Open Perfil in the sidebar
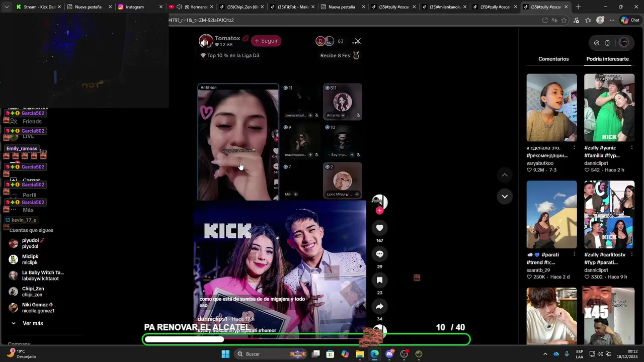 coord(29,195)
